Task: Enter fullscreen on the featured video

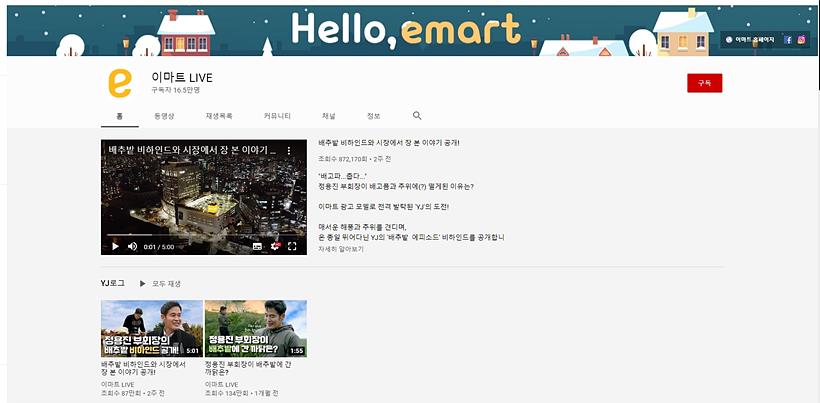Action: [292, 246]
